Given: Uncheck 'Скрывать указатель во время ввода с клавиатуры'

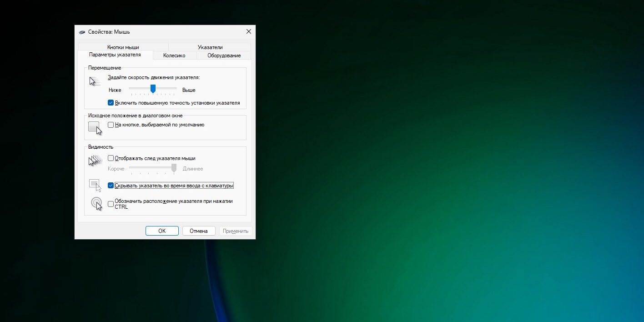Looking at the screenshot, I should (x=111, y=186).
